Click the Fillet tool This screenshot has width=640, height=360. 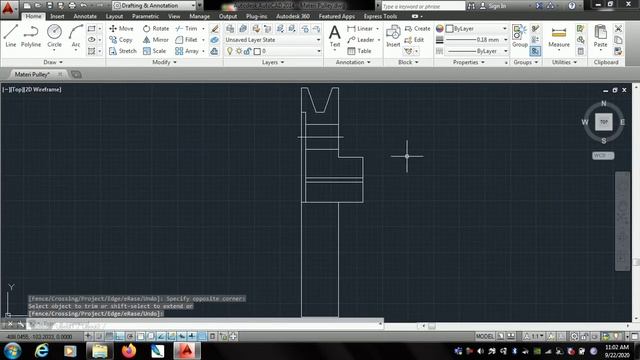click(x=187, y=40)
